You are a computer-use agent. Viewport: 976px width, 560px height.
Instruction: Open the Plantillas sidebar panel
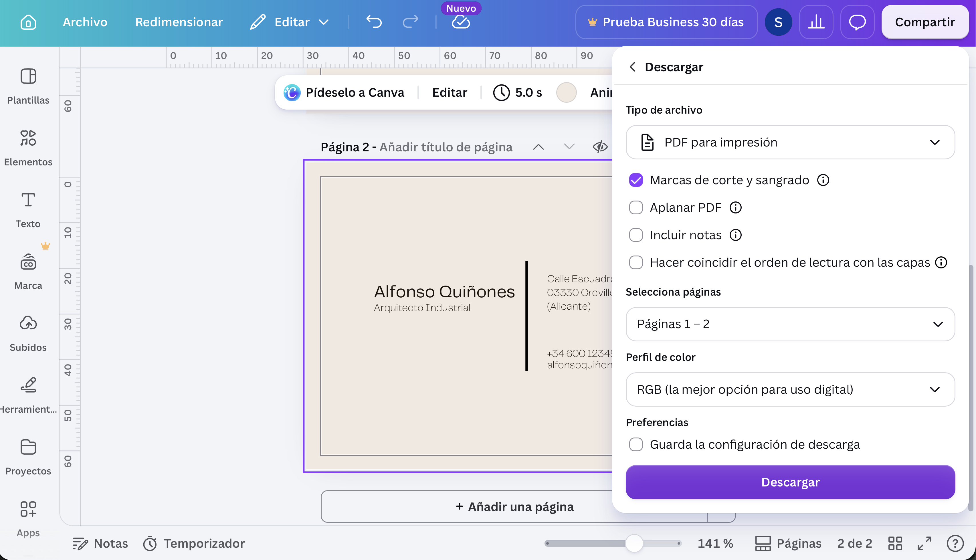pos(28,86)
